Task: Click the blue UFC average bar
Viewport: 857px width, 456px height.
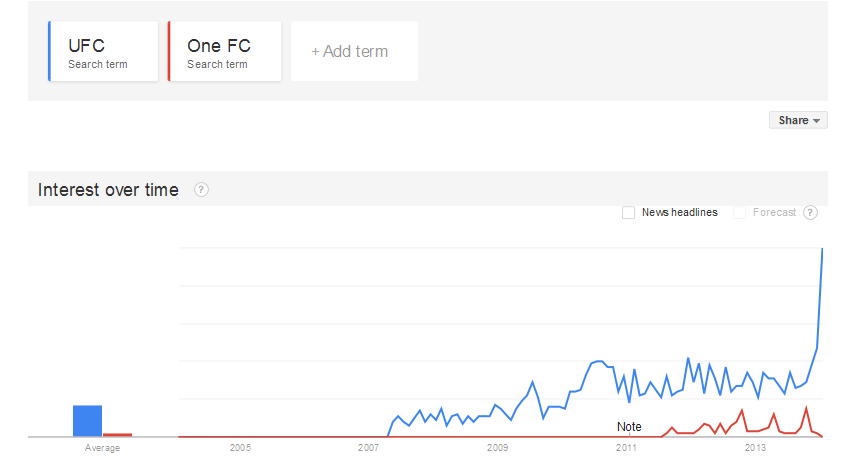Action: point(87,421)
